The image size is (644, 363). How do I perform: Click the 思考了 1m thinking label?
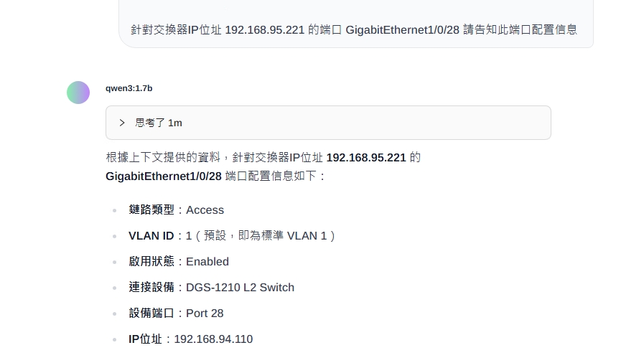[x=159, y=123]
